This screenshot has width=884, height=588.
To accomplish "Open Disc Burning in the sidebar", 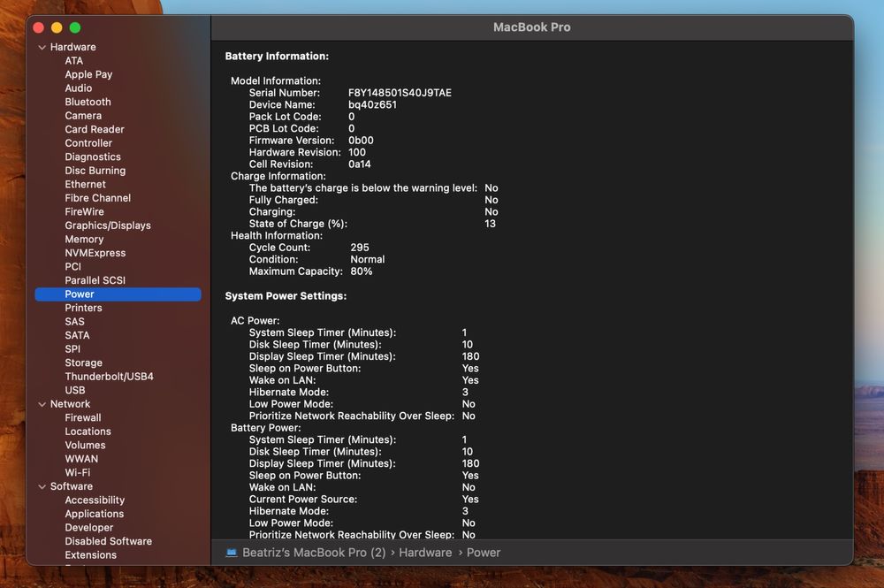I will click(95, 171).
